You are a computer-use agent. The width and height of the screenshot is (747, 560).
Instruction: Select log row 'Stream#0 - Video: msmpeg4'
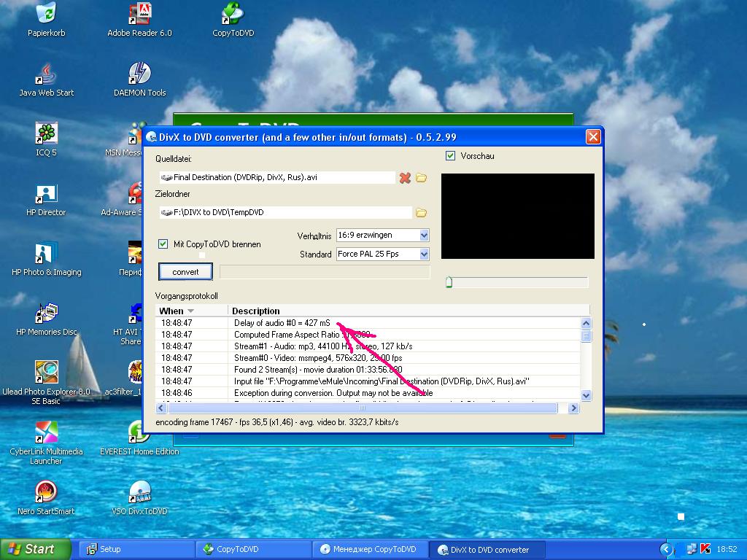point(368,357)
